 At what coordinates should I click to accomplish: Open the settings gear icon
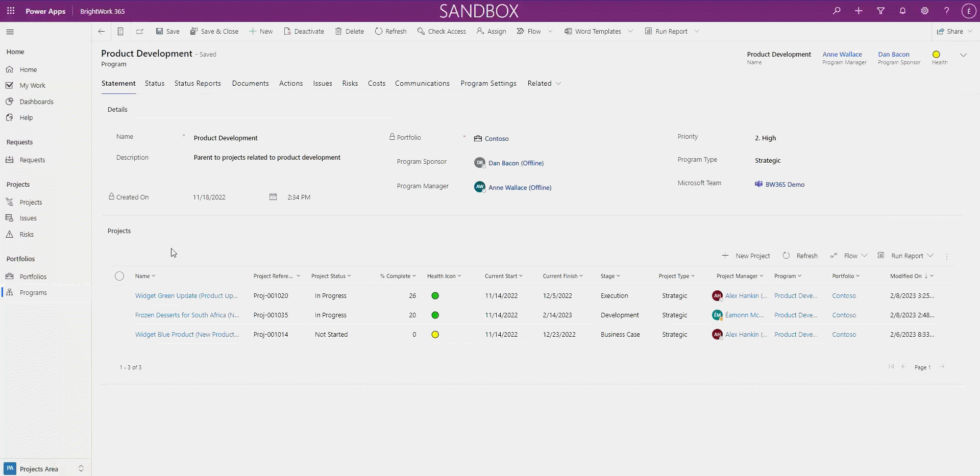924,11
